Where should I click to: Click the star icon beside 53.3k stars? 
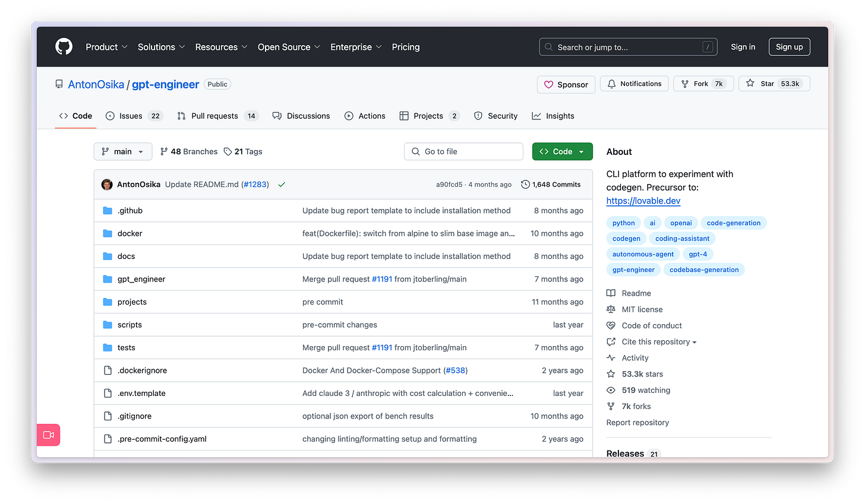pyautogui.click(x=611, y=374)
